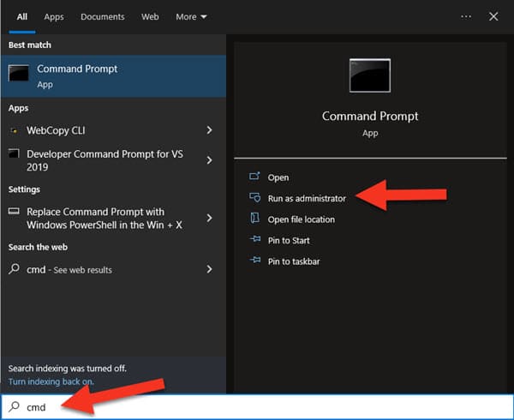This screenshot has height=420, width=514.
Task: Choose Open file location
Action: [302, 219]
